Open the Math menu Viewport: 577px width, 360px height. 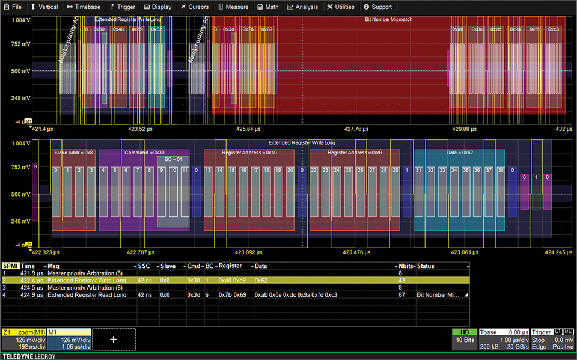point(268,7)
